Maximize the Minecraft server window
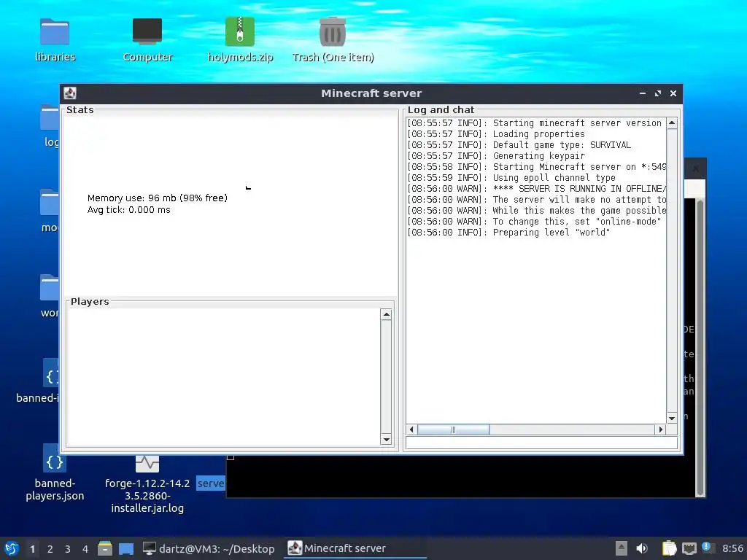This screenshot has height=560, width=747. [658, 93]
